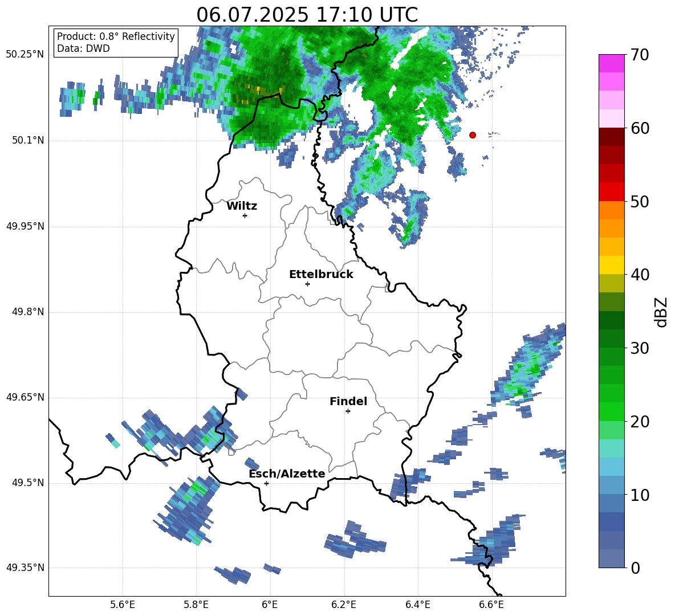Click the 6.2°E longitude label
This screenshot has height=616, width=675.
[x=344, y=605]
